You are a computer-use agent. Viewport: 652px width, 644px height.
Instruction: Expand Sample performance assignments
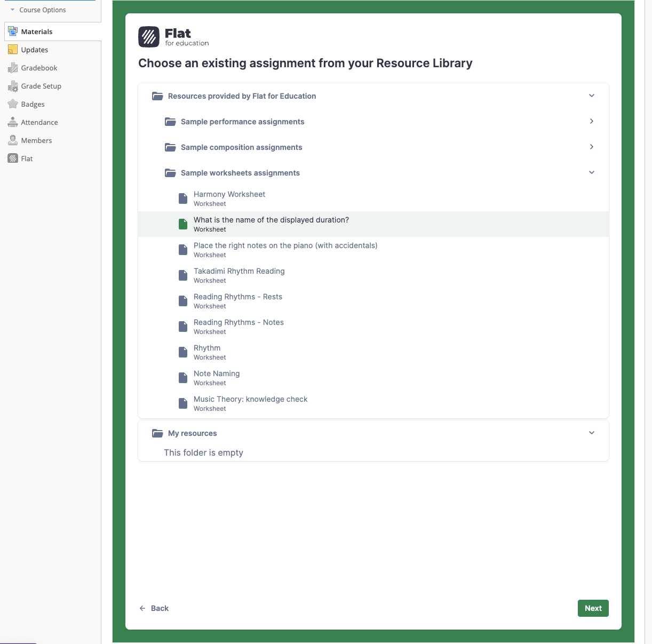591,121
